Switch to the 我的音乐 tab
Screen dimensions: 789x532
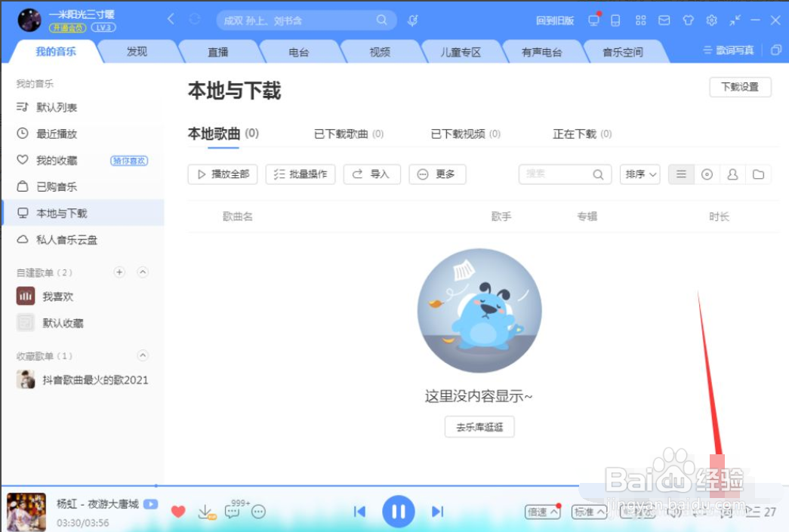55,51
